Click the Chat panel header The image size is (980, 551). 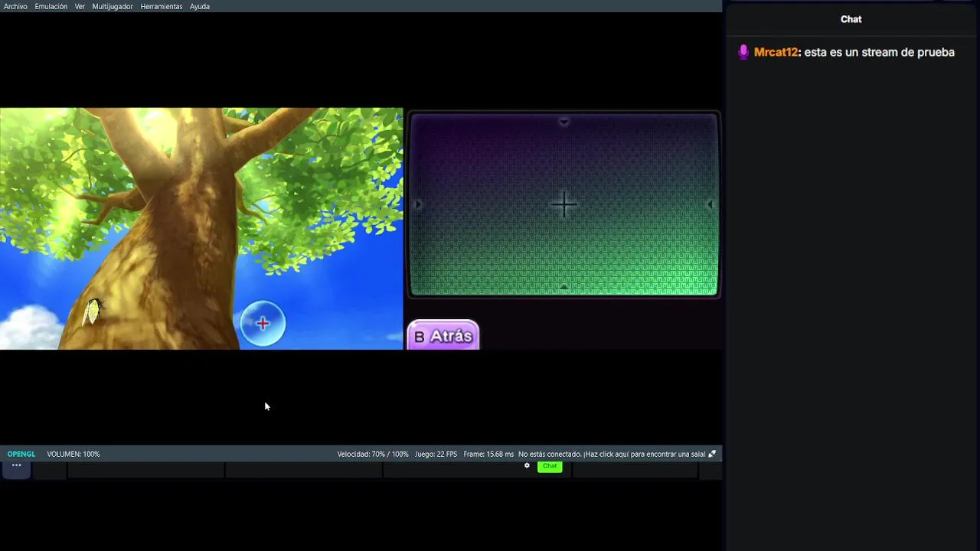pos(851,19)
